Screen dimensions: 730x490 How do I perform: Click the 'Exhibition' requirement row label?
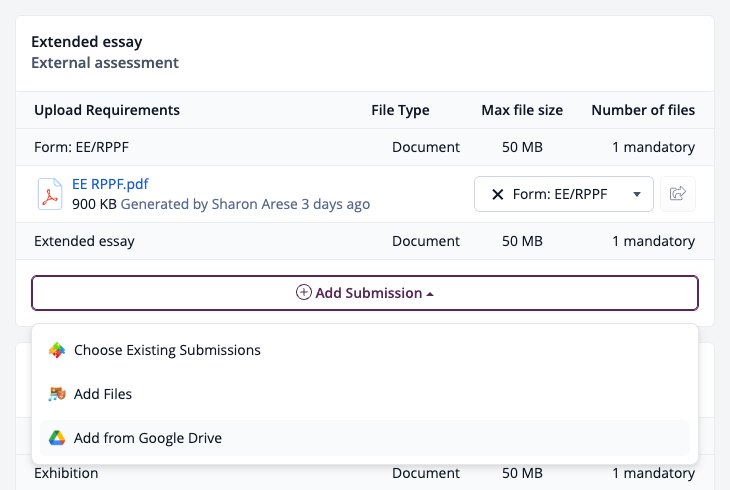[66, 473]
